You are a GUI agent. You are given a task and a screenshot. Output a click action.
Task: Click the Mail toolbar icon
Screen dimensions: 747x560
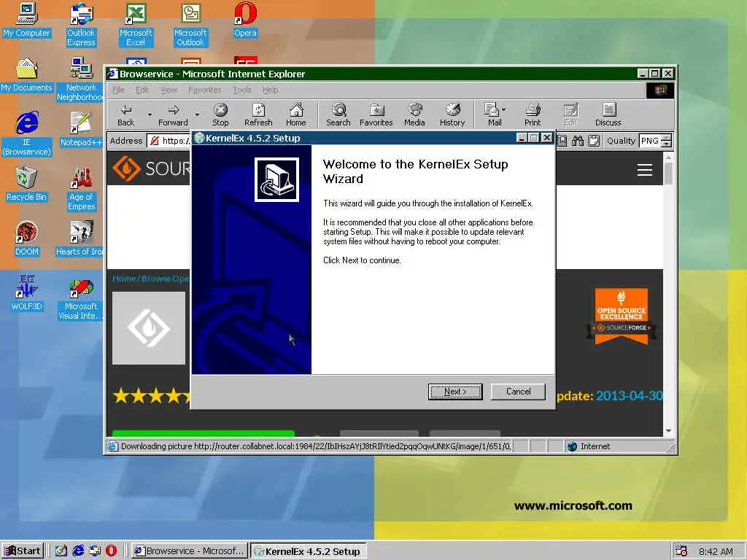(492, 114)
